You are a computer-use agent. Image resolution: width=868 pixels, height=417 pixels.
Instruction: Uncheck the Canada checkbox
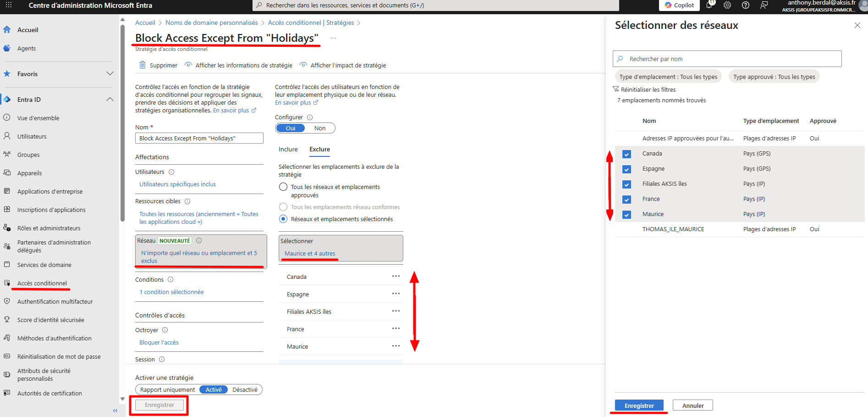(x=626, y=154)
